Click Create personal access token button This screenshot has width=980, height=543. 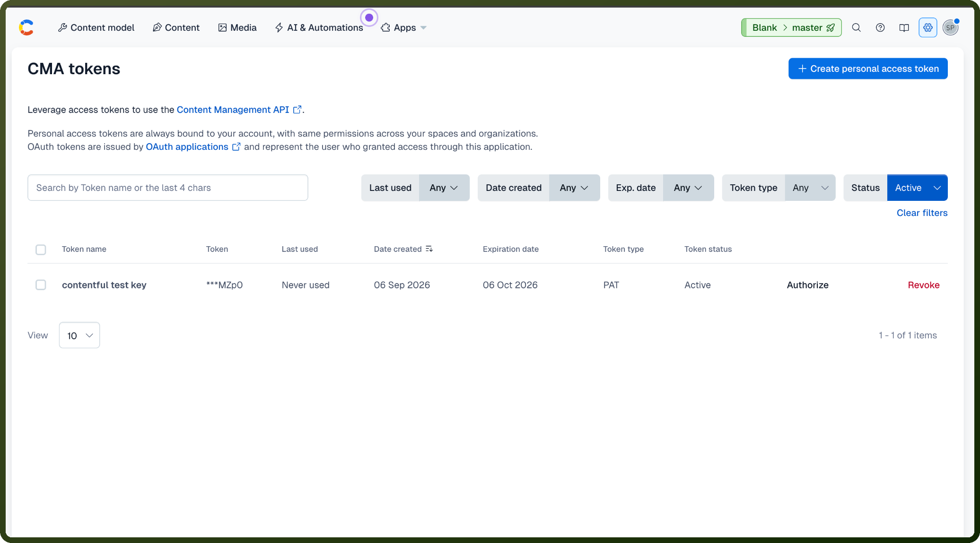click(868, 69)
